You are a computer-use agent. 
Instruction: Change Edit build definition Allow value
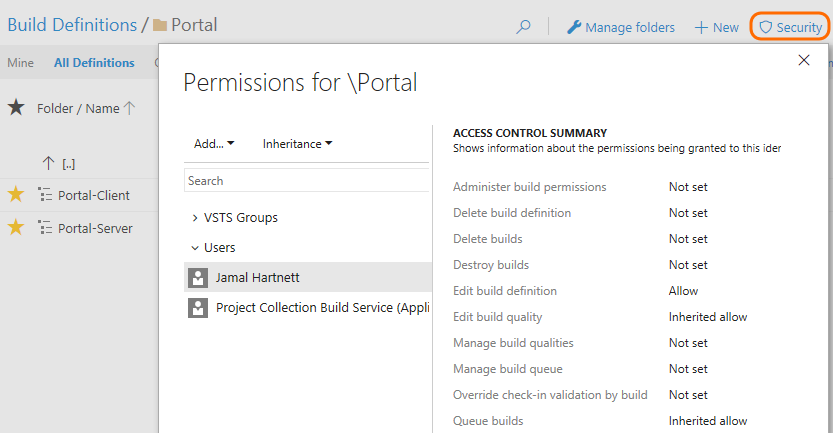point(683,291)
